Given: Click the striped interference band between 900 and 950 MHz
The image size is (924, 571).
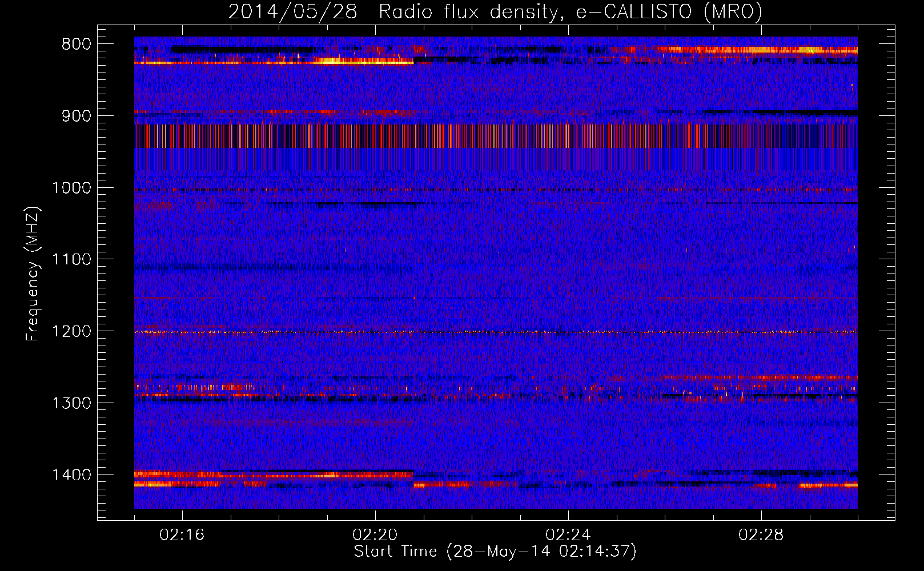Looking at the screenshot, I should tap(496, 136).
